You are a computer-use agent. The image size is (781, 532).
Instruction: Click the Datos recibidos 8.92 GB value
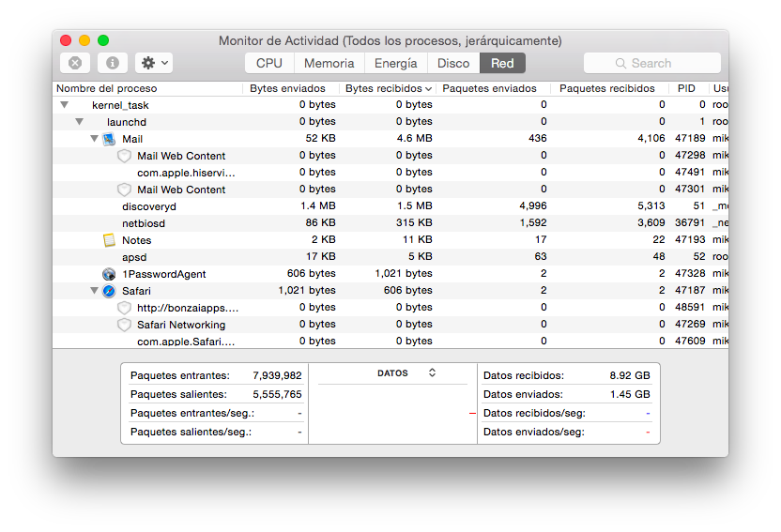coord(630,375)
